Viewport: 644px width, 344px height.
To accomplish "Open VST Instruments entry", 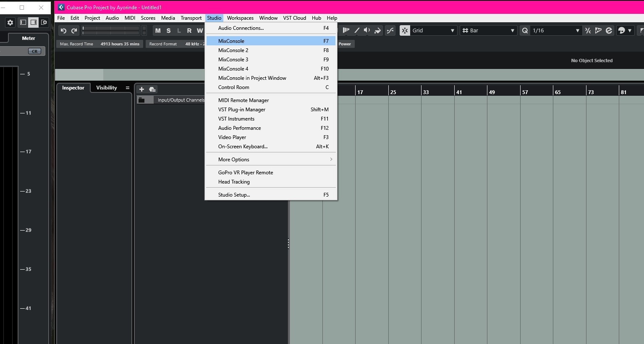I will click(x=271, y=119).
